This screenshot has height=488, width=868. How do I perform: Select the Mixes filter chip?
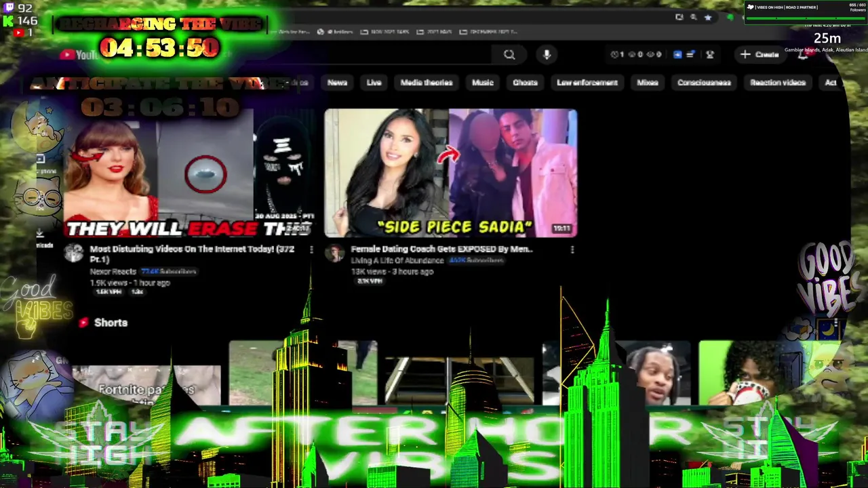click(x=648, y=83)
